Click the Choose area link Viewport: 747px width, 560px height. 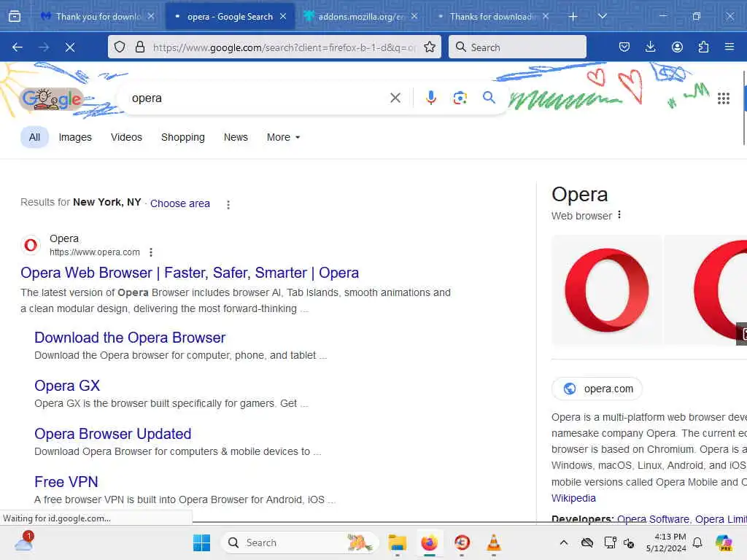[x=180, y=203]
